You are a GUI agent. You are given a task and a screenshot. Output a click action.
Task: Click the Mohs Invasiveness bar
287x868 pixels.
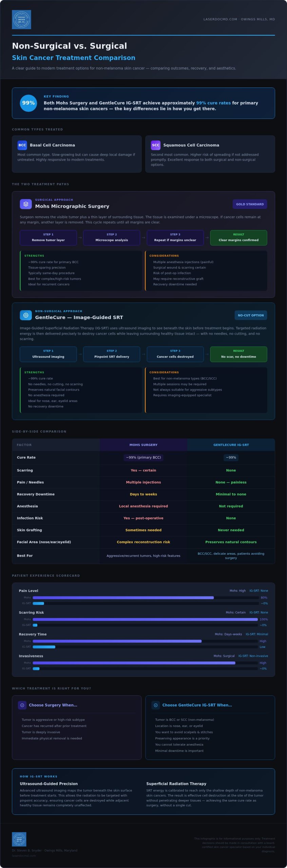[134, 663]
